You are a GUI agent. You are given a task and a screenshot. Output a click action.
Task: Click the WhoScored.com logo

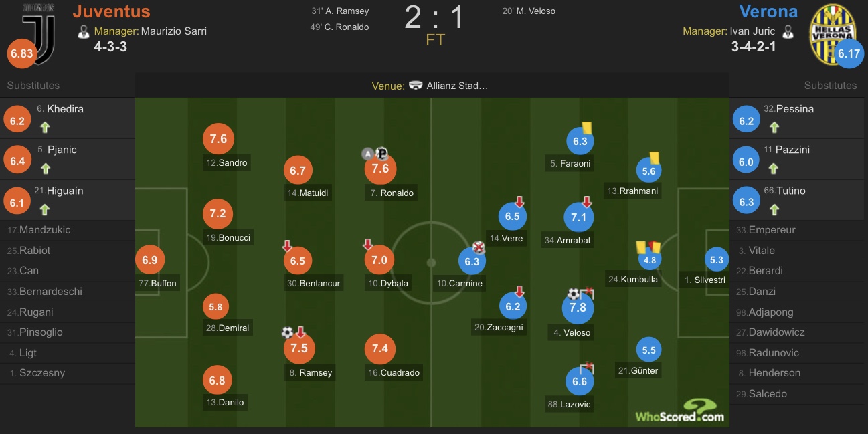(x=680, y=411)
